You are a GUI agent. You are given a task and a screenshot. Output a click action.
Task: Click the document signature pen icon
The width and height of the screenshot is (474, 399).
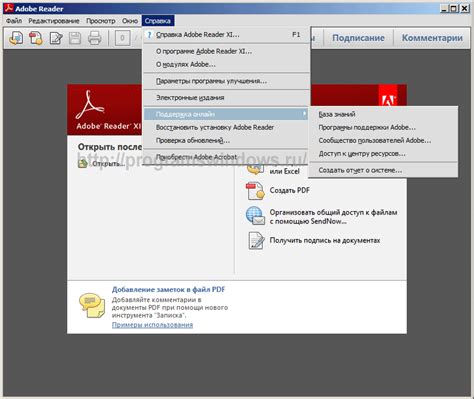256,240
